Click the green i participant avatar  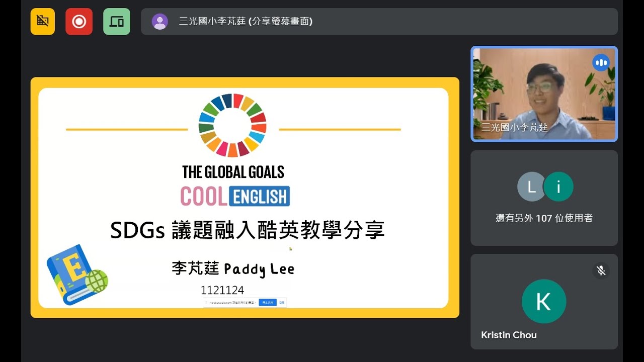click(x=558, y=187)
